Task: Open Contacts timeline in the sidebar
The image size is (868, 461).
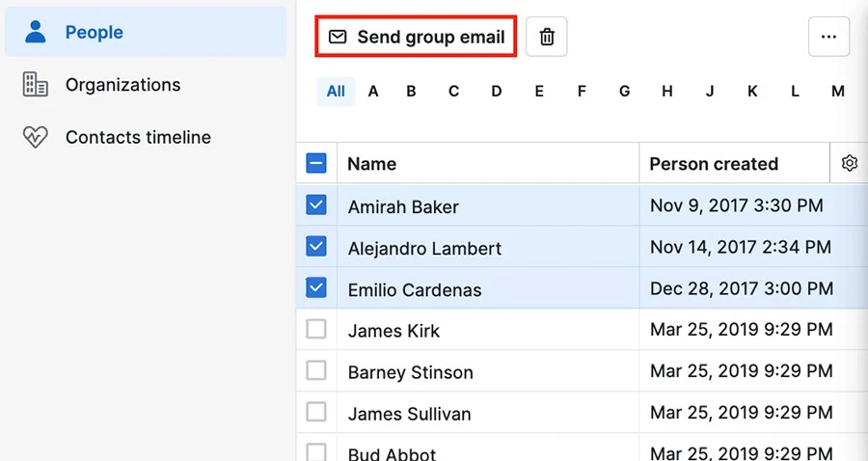Action: (x=138, y=137)
